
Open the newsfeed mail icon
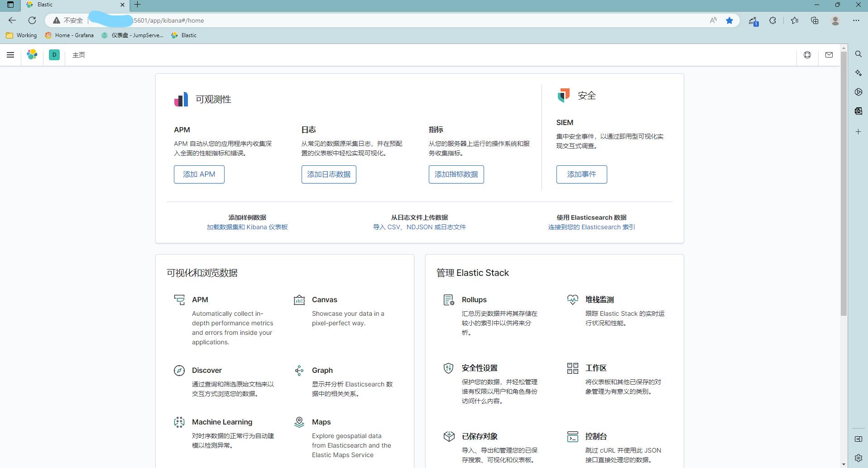pyautogui.click(x=829, y=55)
